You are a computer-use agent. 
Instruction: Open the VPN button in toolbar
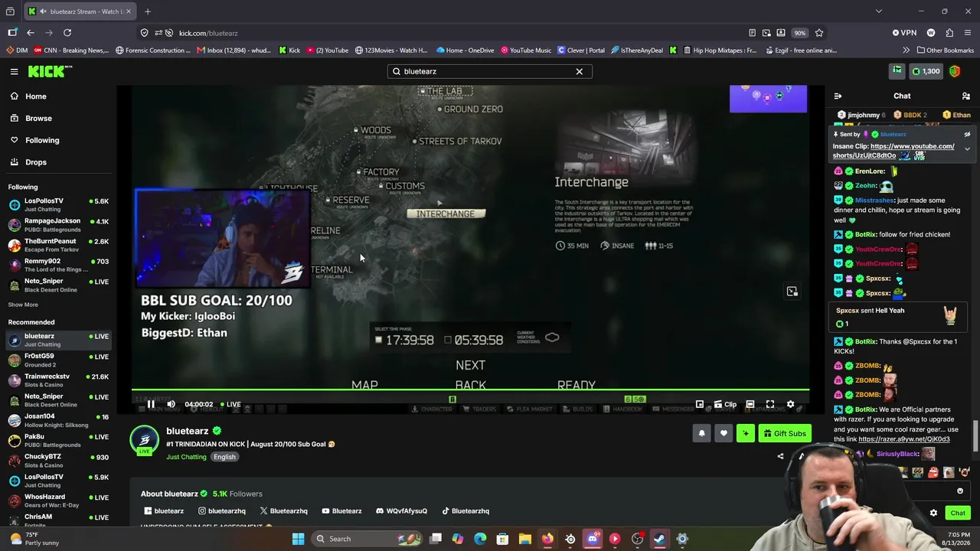coord(904,33)
